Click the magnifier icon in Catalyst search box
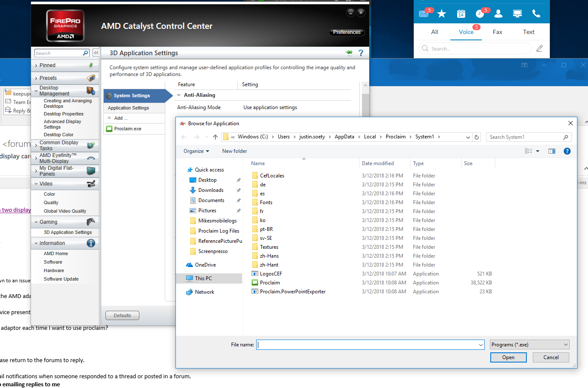588x388 pixels. point(85,53)
